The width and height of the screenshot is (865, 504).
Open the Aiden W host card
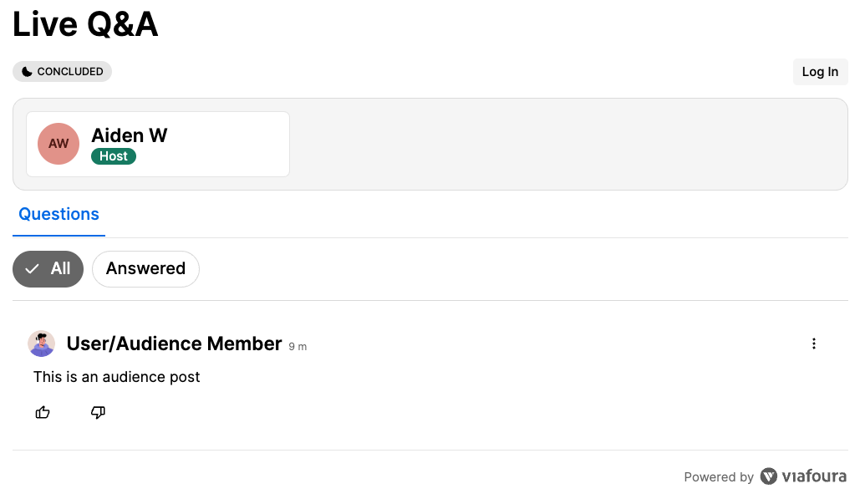158,144
